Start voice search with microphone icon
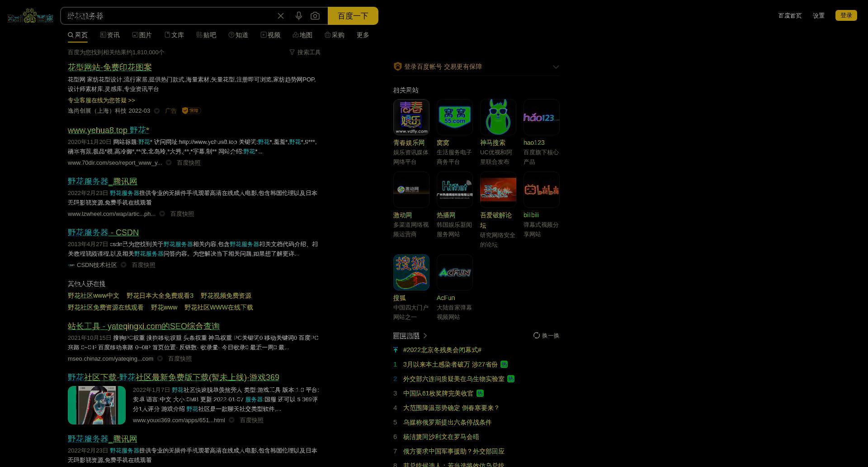The width and height of the screenshot is (868, 467). click(x=299, y=16)
